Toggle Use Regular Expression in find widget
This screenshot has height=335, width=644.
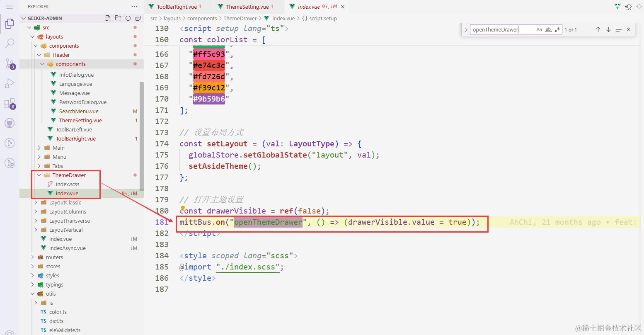[x=557, y=29]
